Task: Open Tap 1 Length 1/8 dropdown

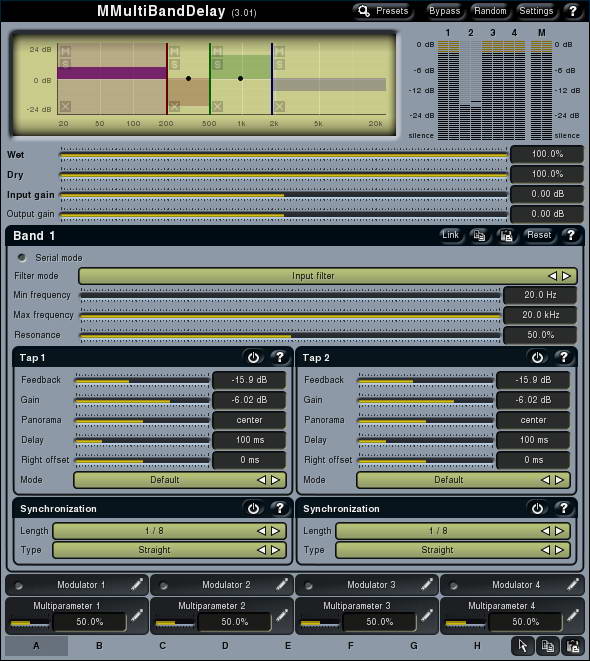Action: tap(169, 531)
